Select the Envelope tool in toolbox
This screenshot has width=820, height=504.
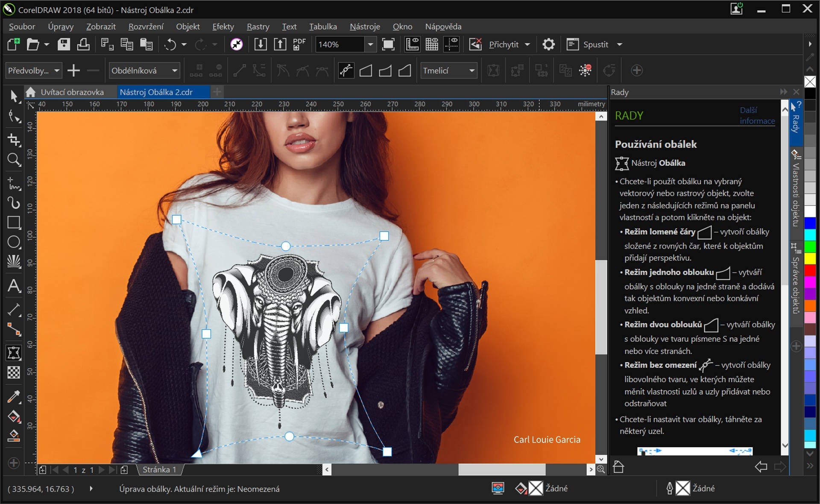click(x=14, y=353)
